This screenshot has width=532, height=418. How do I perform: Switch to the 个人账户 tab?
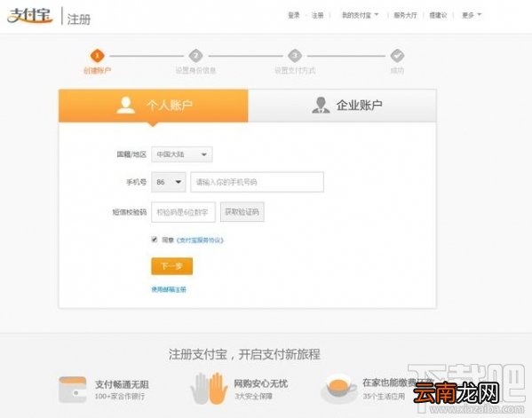click(154, 106)
